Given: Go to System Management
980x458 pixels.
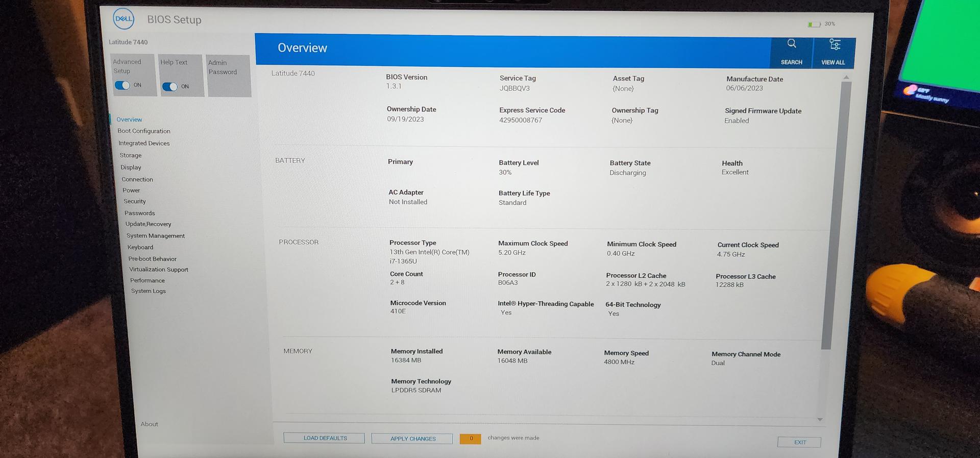Looking at the screenshot, I should click(x=156, y=236).
